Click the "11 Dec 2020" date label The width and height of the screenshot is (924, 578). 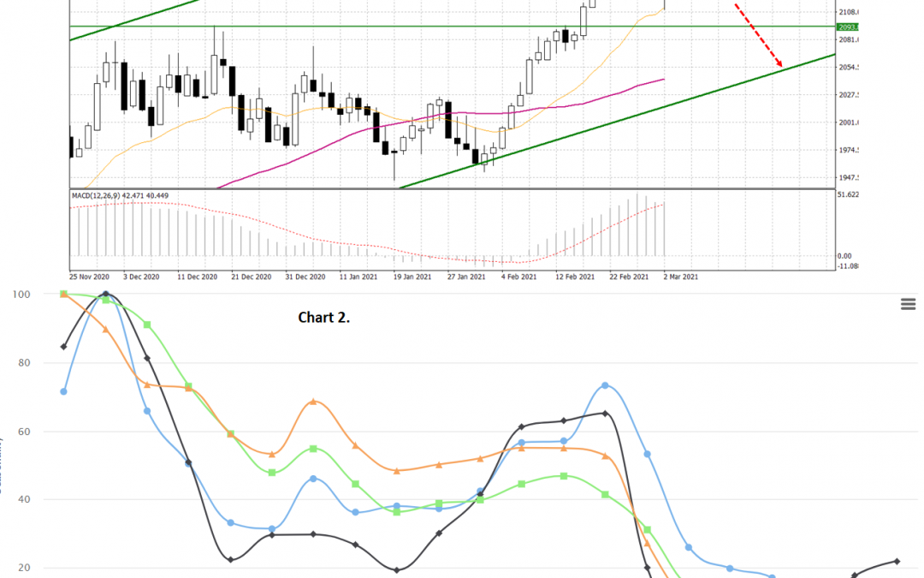click(197, 277)
